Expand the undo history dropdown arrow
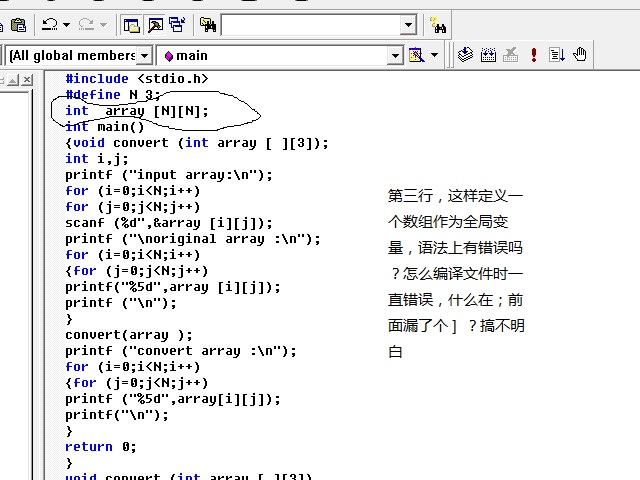The width and height of the screenshot is (640, 480). (x=67, y=24)
